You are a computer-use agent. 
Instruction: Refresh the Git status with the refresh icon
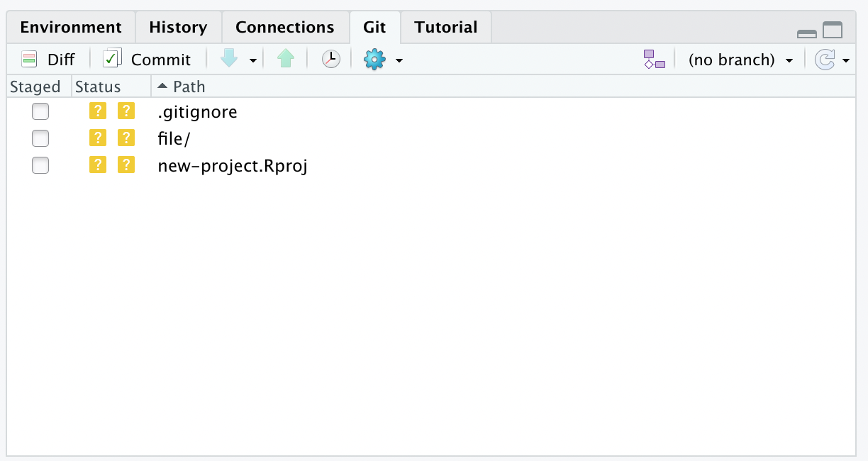pyautogui.click(x=825, y=60)
